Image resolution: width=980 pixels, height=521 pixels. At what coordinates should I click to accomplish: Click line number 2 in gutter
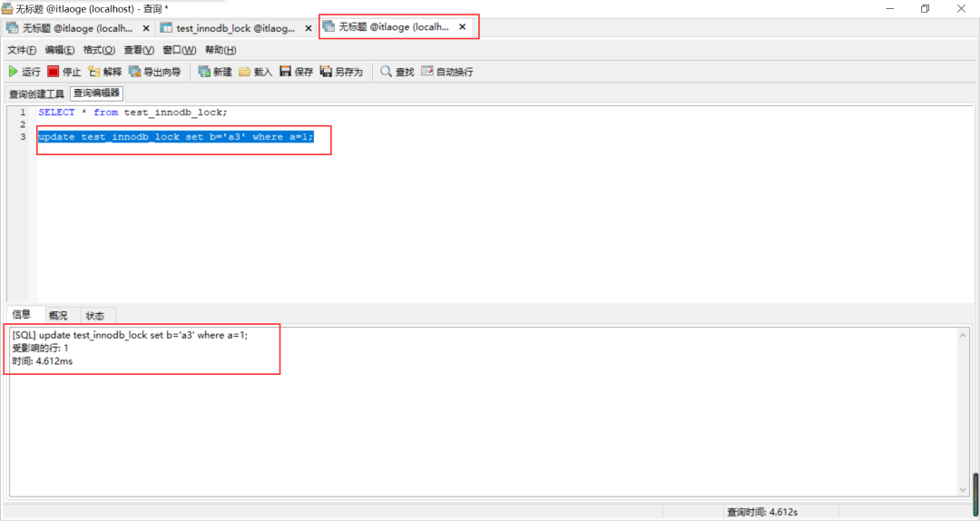click(x=23, y=124)
